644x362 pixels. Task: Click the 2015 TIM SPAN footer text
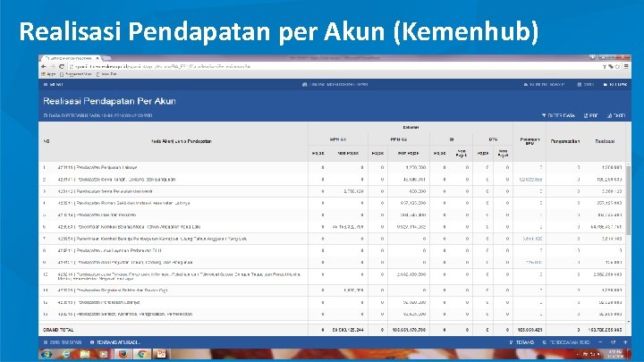coord(63,342)
